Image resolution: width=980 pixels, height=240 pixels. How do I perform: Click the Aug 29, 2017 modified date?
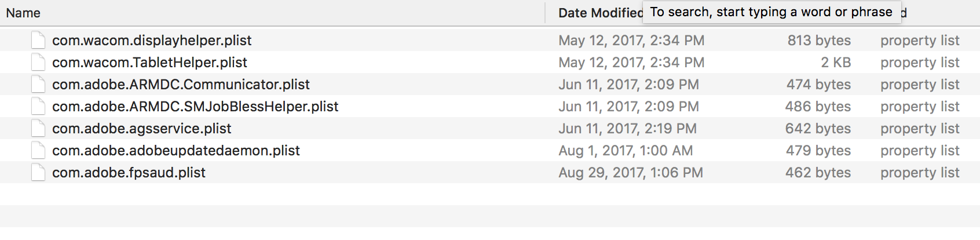click(x=630, y=173)
